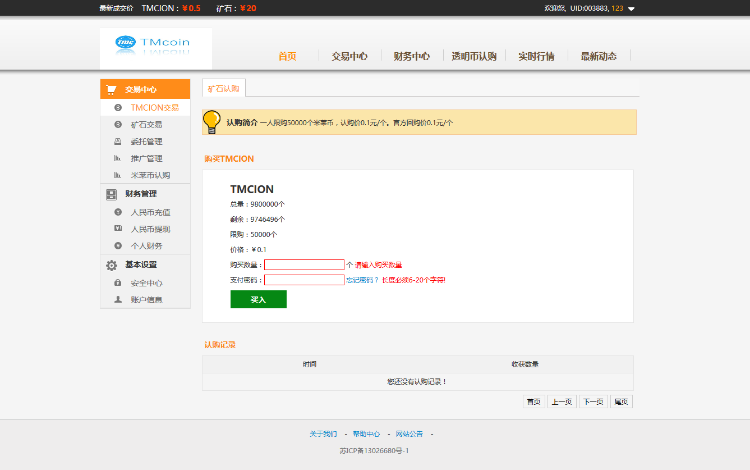Click the 上一页 pagination button

tap(562, 402)
